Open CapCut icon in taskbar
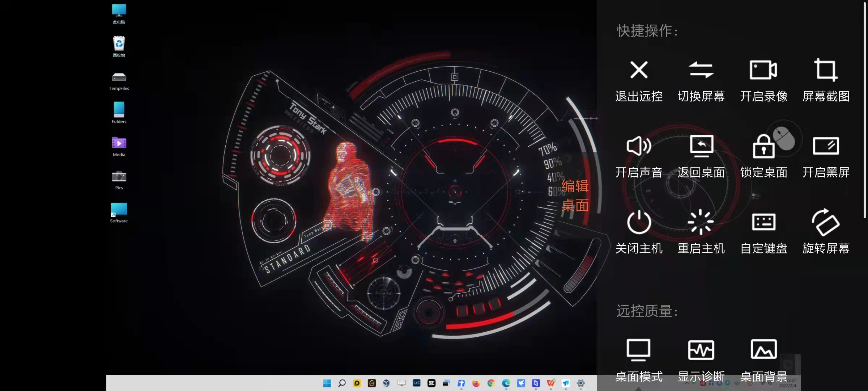Image resolution: width=868 pixels, height=391 pixels. (431, 383)
